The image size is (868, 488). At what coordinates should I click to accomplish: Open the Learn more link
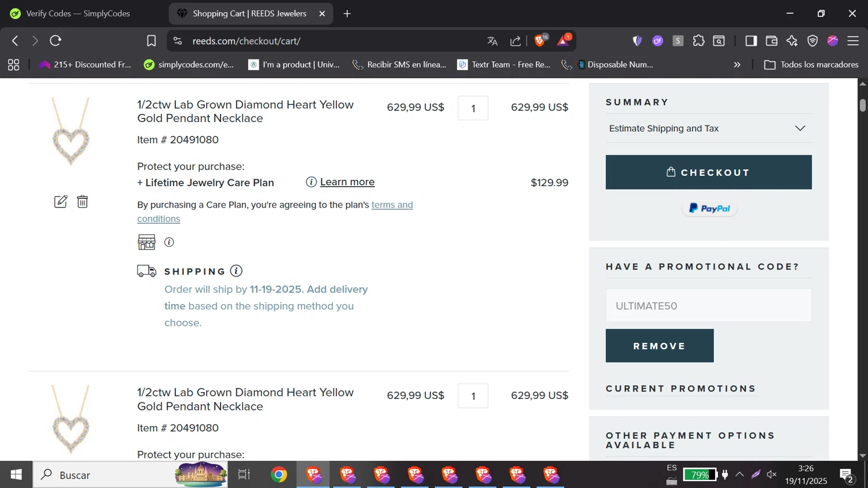(347, 182)
